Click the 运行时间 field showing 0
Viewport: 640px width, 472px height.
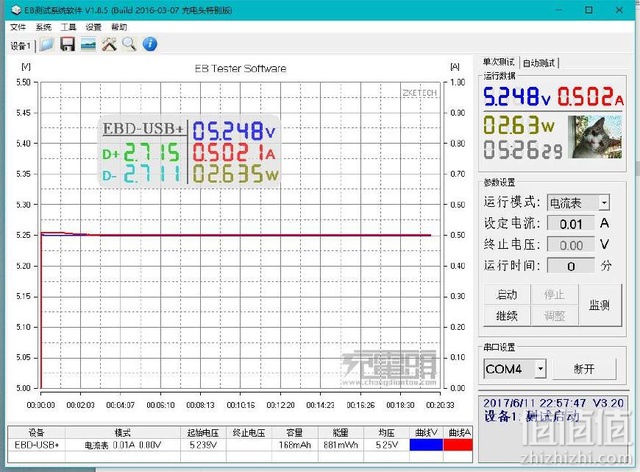pyautogui.click(x=571, y=266)
